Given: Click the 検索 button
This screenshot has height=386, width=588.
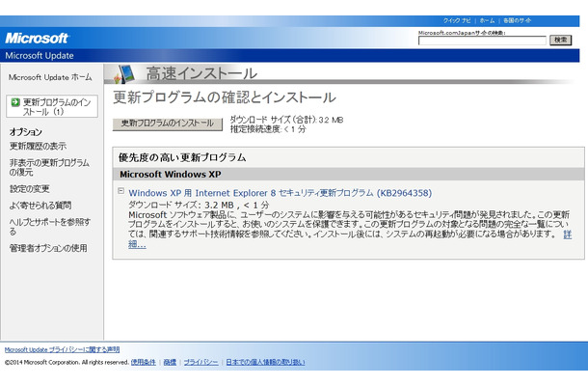Looking at the screenshot, I should click(x=560, y=41).
